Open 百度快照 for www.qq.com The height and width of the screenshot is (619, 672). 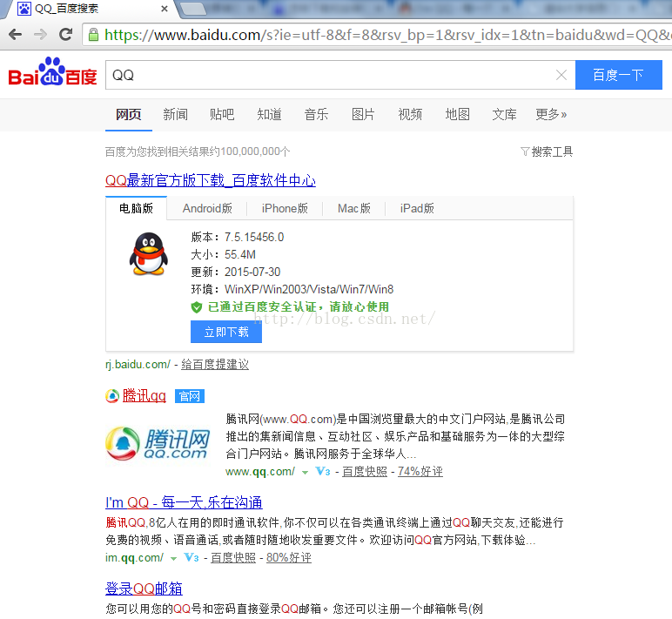(364, 472)
